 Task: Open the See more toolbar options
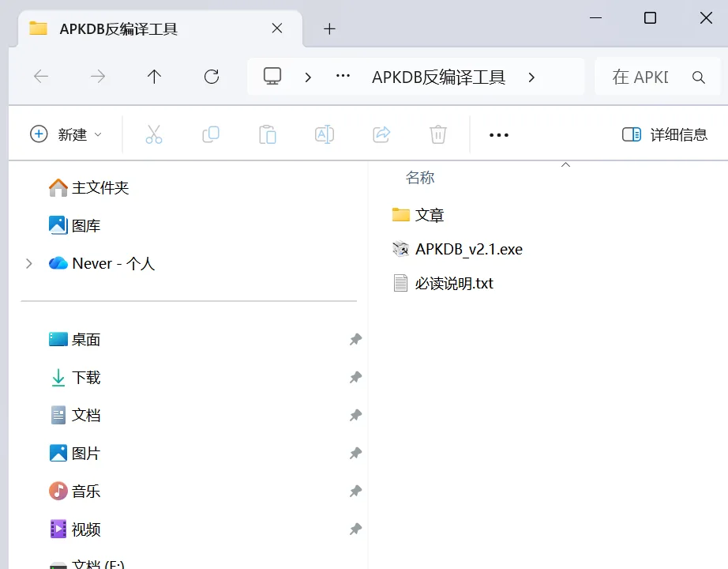point(499,135)
